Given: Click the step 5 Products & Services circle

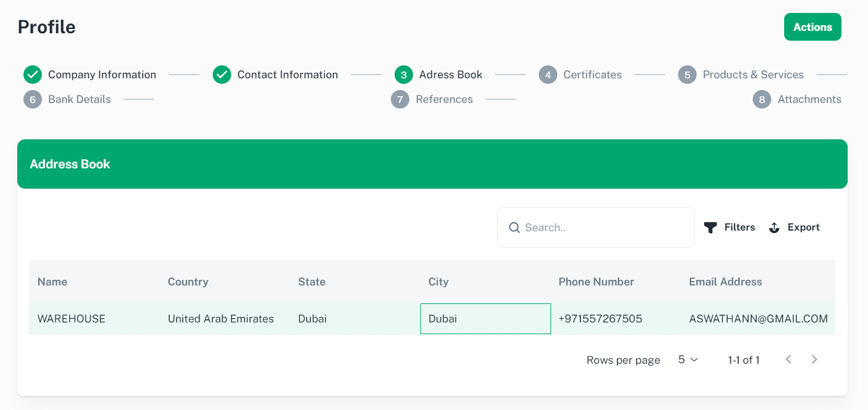Looking at the screenshot, I should (687, 75).
